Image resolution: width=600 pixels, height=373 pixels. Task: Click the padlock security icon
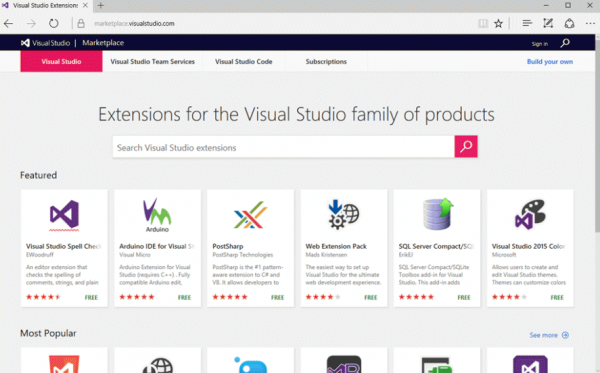coord(81,24)
